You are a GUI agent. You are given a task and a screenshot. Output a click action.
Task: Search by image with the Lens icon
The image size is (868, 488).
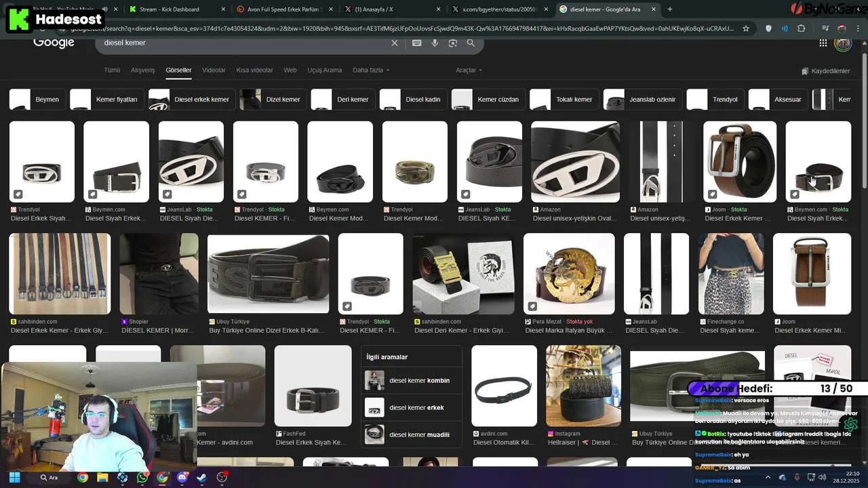453,43
